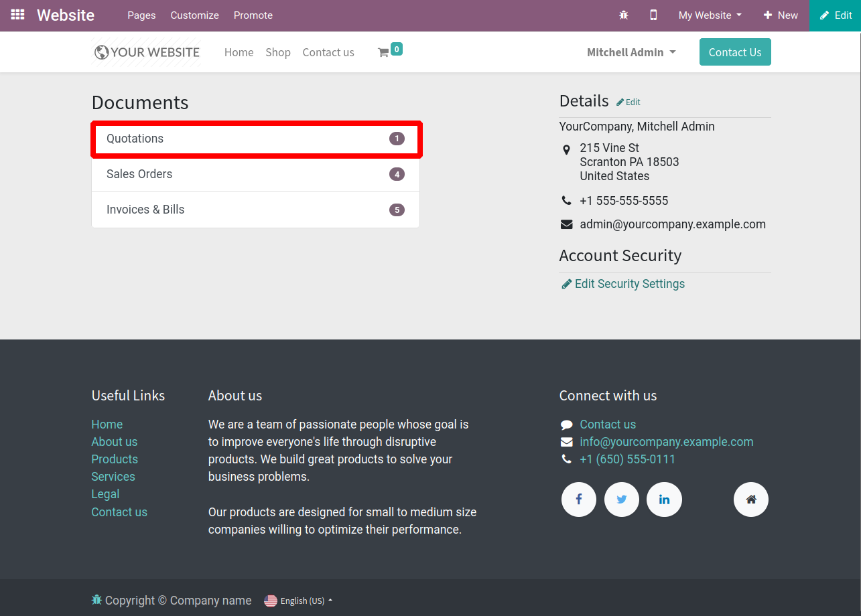This screenshot has height=616, width=861.
Task: Open the shopping cart icon
Action: point(384,52)
